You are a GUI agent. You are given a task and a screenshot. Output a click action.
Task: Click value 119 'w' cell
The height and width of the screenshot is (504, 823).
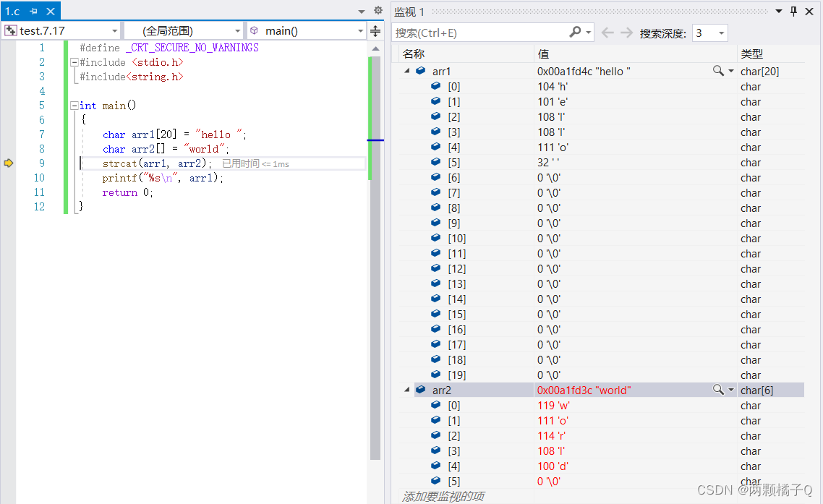553,406
